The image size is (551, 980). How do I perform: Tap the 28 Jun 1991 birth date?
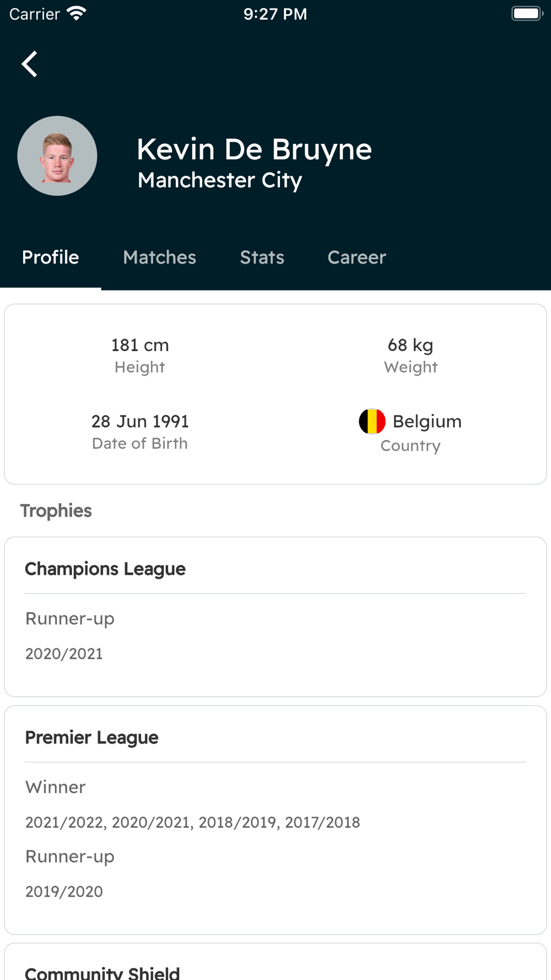140,422
